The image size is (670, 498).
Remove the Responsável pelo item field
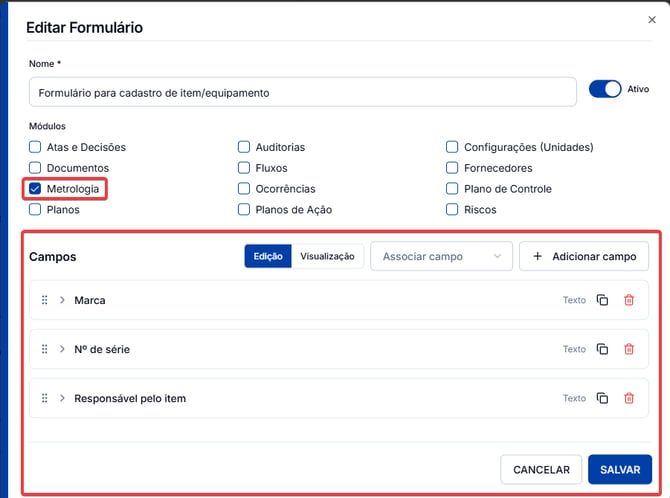(x=629, y=398)
